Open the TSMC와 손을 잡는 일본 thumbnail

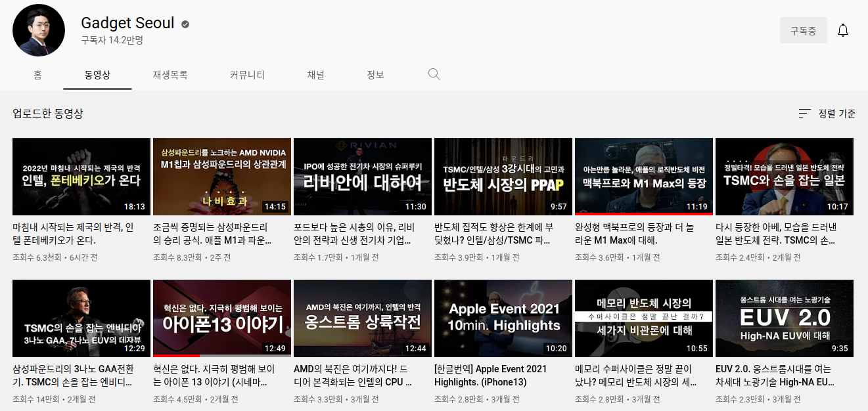tap(785, 177)
